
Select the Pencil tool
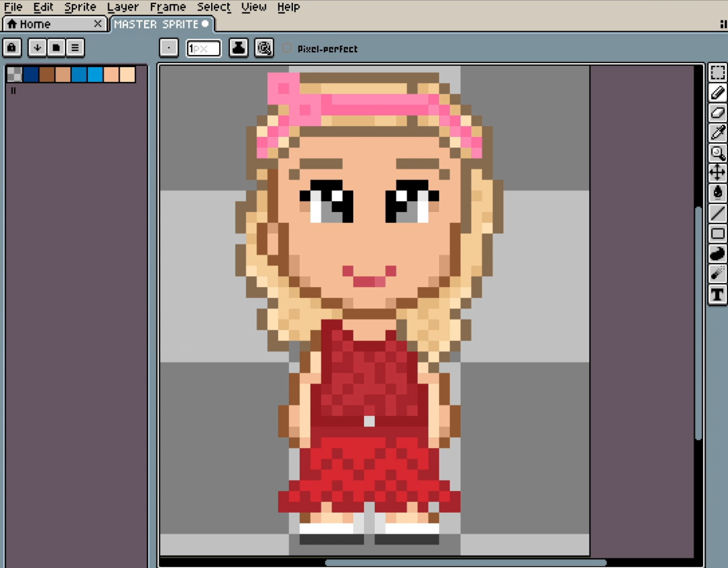[x=717, y=93]
